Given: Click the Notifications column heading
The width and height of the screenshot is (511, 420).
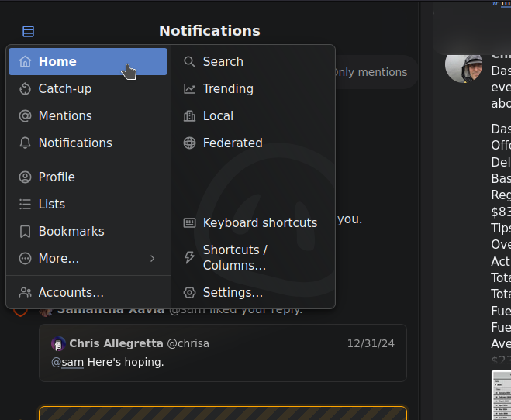Looking at the screenshot, I should pyautogui.click(x=209, y=31).
